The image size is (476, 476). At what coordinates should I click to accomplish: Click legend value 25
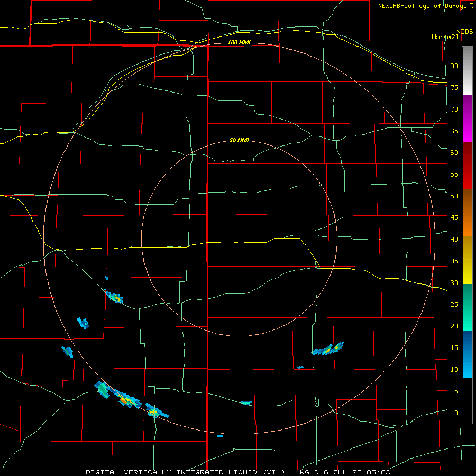click(x=454, y=304)
